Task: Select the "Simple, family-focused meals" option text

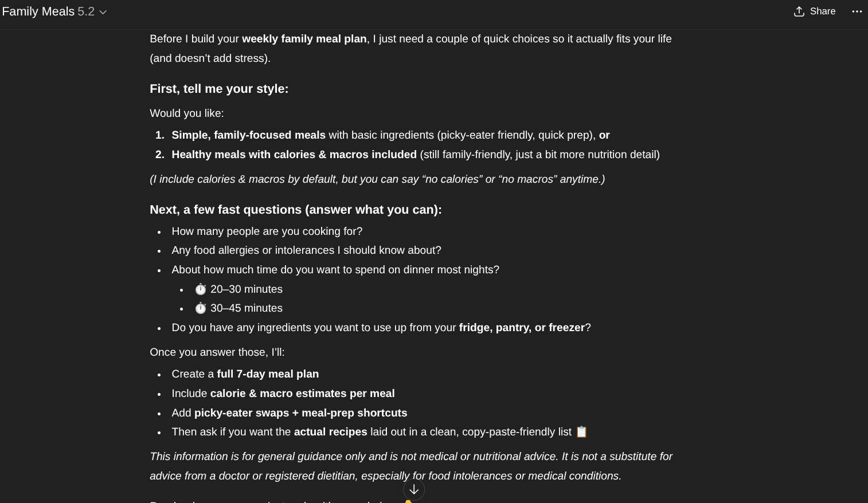Action: click(x=248, y=135)
